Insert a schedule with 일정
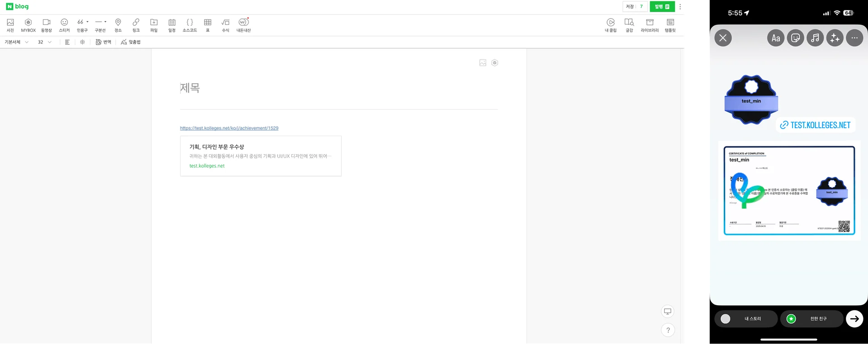Viewport: 868px width, 344px height. click(172, 25)
